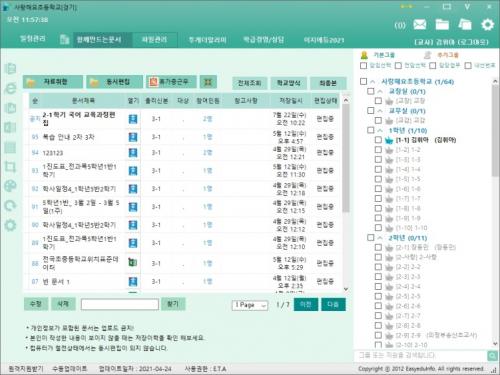Viewport: 500px width, 375px height.
Task: Check the 2학년 (0/11) checkbox
Action: tap(371, 237)
